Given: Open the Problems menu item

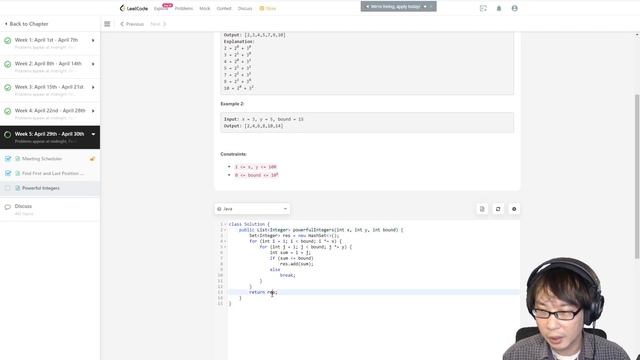Looking at the screenshot, I should pos(184,8).
